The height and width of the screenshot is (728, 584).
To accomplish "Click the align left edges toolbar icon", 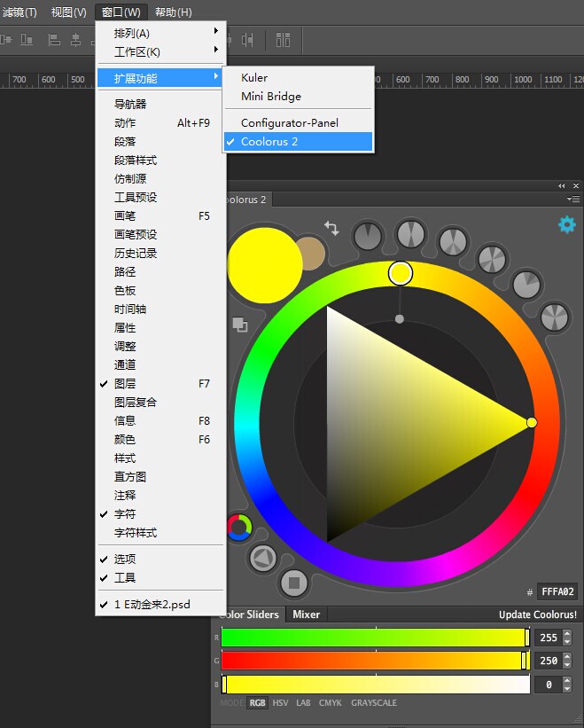I will (x=54, y=40).
